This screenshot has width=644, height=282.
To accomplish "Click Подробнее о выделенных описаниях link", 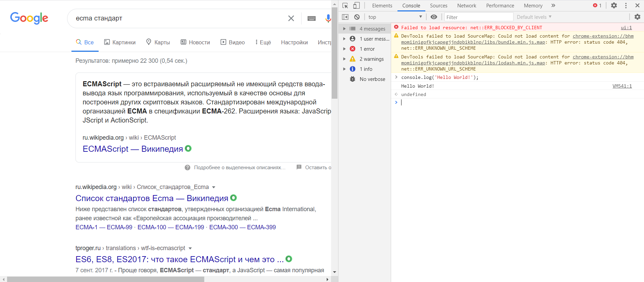I will tap(240, 168).
